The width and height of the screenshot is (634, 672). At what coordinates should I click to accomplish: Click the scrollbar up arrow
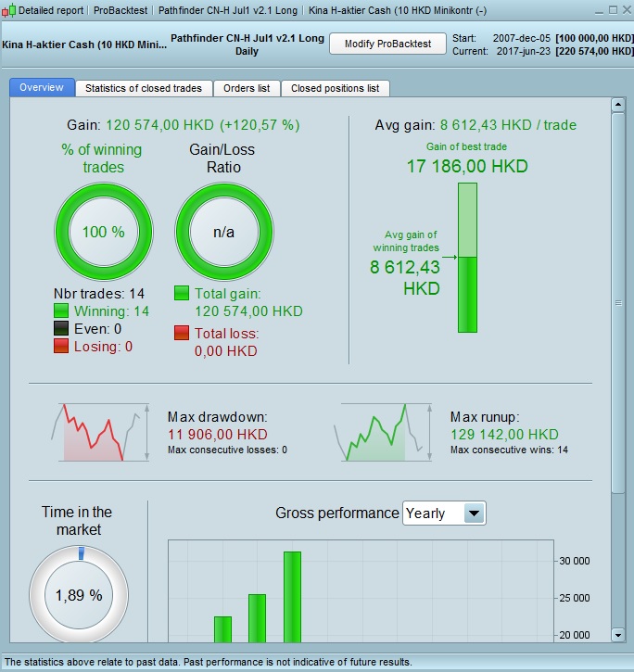(x=618, y=105)
